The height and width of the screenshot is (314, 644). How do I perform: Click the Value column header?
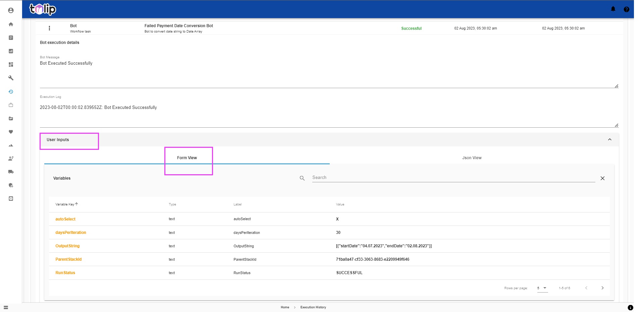(340, 204)
